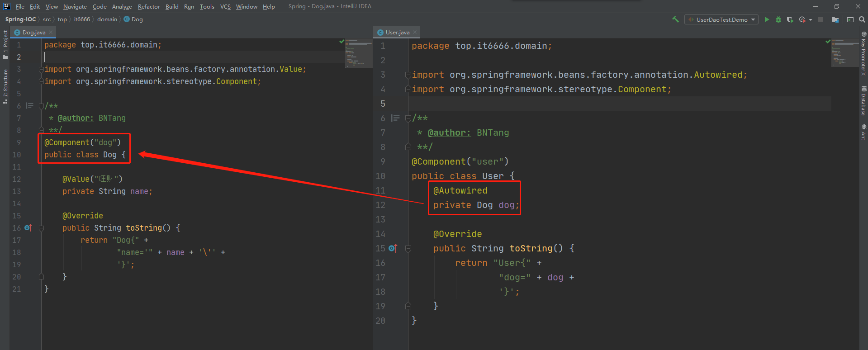The height and width of the screenshot is (350, 868).
Task: Click the Run Anything toolbar icon
Action: point(850,19)
